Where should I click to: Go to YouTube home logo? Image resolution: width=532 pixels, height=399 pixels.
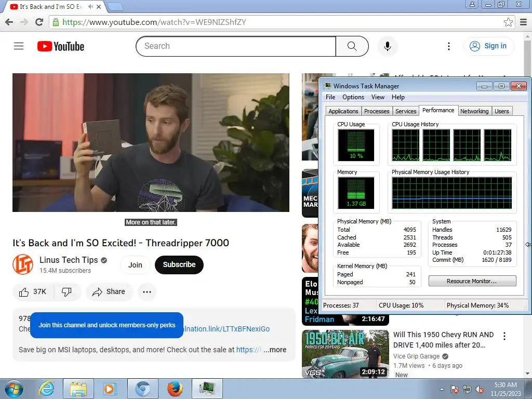pos(61,46)
